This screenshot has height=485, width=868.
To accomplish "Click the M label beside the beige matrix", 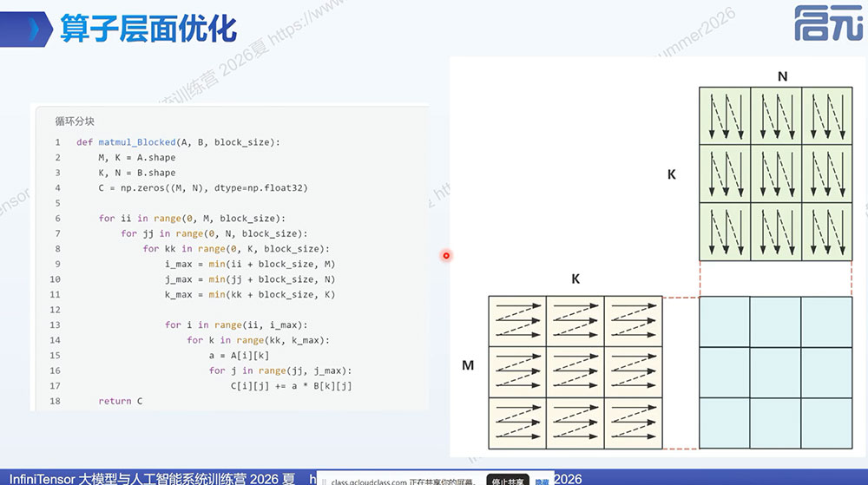I will click(x=468, y=365).
